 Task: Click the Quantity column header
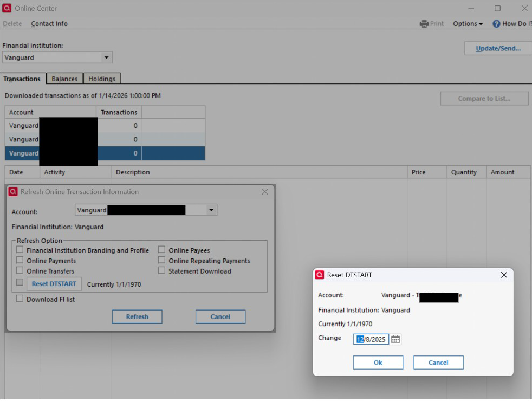(x=466, y=172)
